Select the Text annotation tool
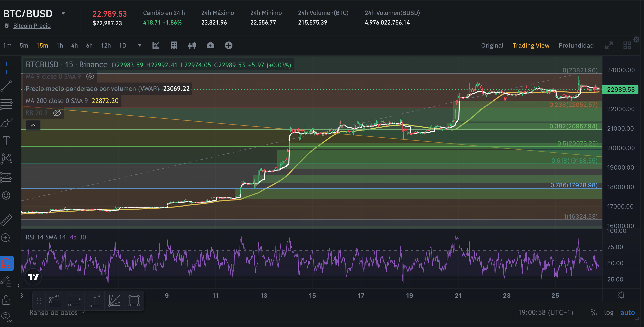Image resolution: width=644 pixels, height=327 pixels. click(6, 141)
